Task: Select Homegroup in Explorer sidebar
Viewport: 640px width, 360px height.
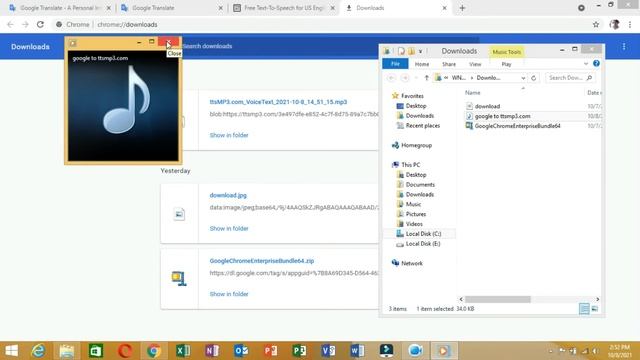Action: click(416, 145)
